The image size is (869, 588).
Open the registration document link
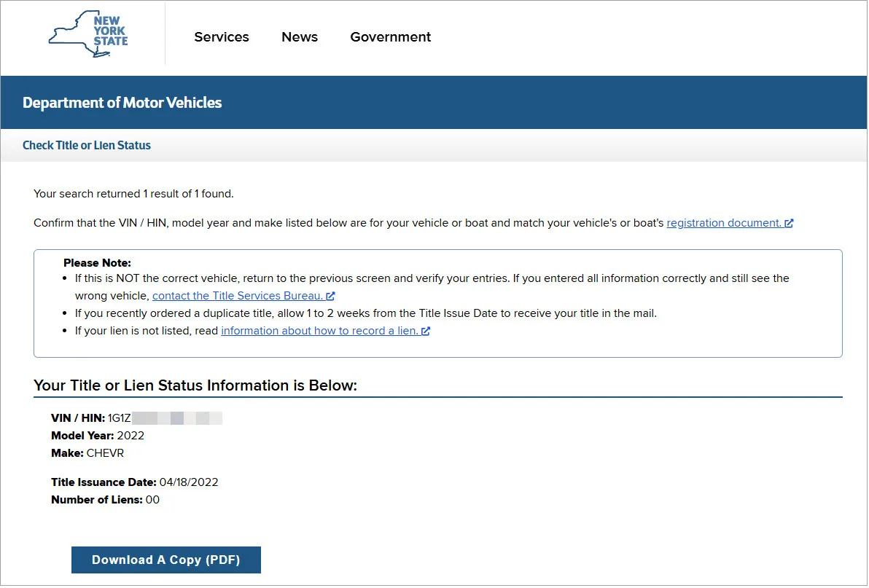pyautogui.click(x=724, y=223)
